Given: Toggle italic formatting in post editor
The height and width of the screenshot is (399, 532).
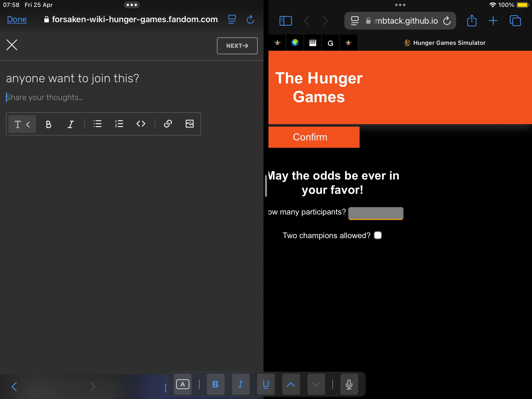Looking at the screenshot, I should 71,124.
